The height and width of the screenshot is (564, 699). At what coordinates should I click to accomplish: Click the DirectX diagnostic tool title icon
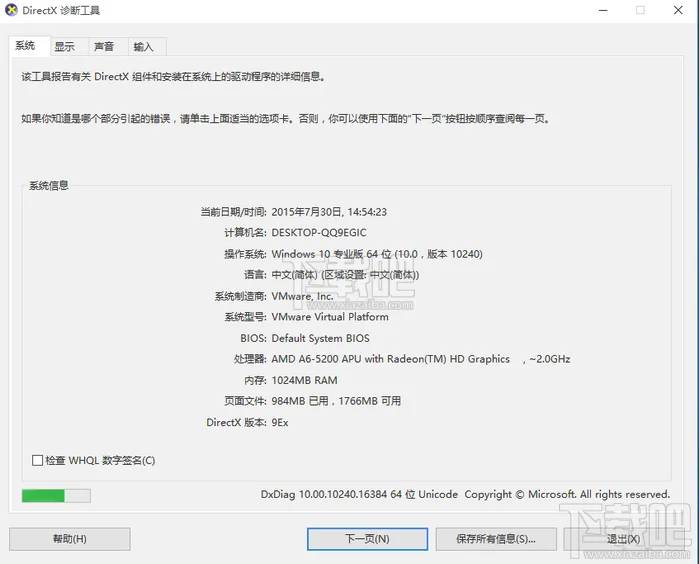(11, 10)
